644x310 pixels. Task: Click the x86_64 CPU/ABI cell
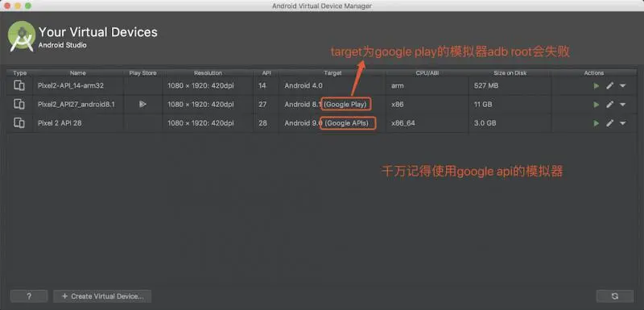coord(427,123)
